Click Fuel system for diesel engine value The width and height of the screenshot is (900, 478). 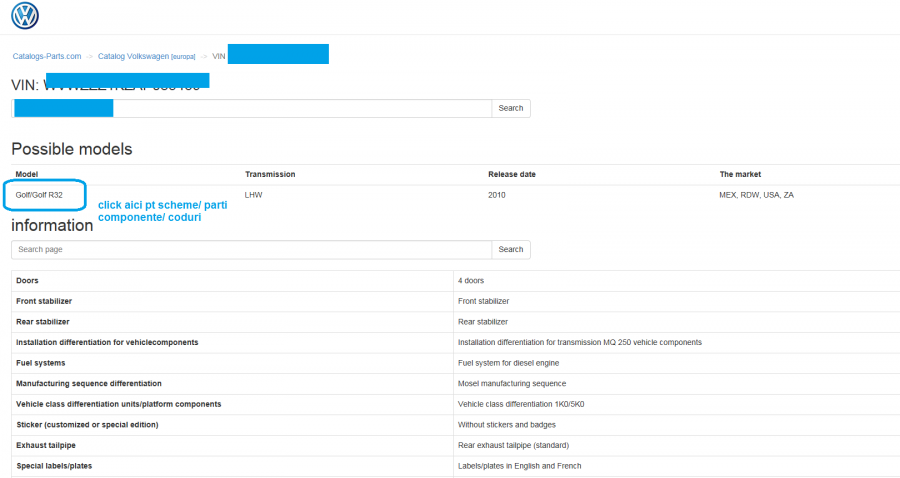coord(509,363)
